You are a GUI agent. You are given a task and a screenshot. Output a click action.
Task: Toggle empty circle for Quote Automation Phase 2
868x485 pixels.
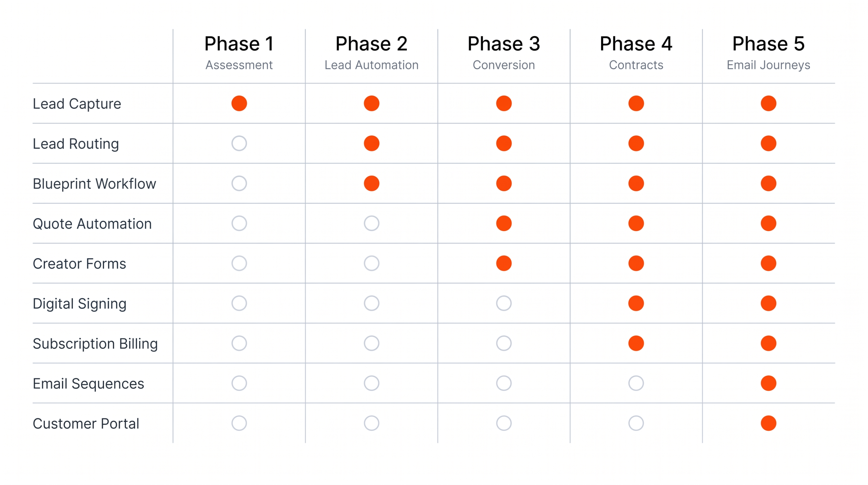click(371, 223)
